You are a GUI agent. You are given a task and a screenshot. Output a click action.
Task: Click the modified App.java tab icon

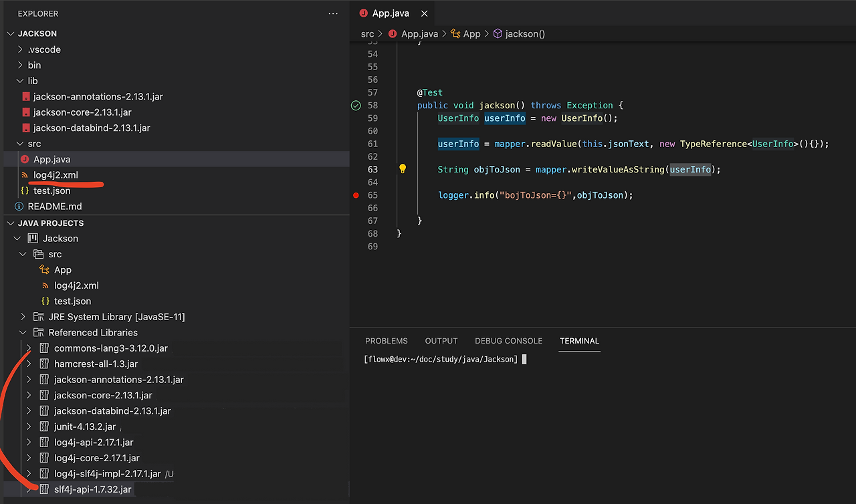click(x=362, y=12)
